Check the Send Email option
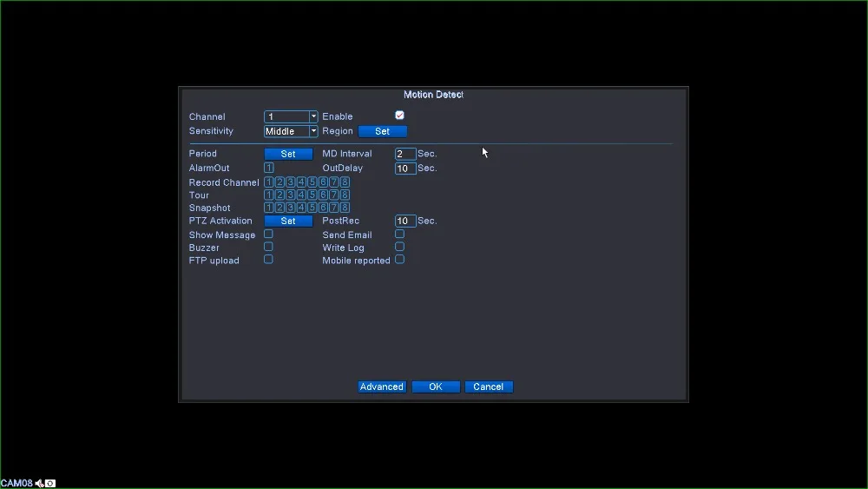Screen dimensions: 868x489 point(399,235)
